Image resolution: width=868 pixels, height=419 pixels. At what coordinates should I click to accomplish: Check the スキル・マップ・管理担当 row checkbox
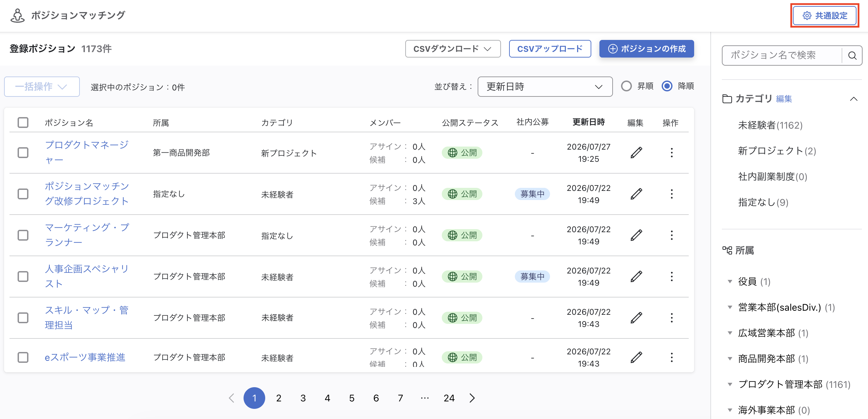(x=23, y=318)
